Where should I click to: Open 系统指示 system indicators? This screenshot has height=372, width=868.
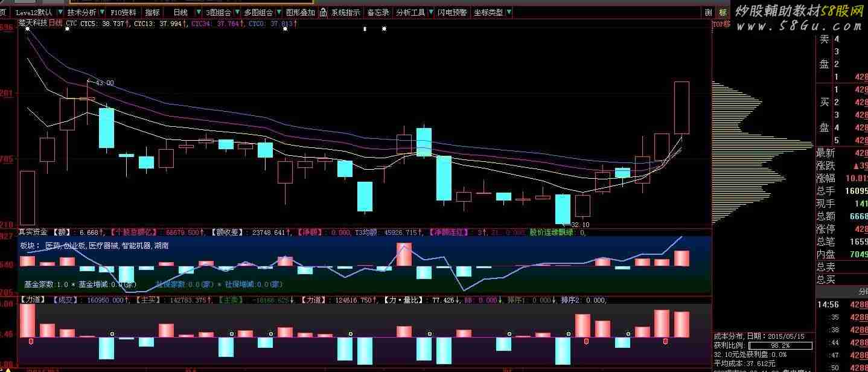(x=346, y=12)
